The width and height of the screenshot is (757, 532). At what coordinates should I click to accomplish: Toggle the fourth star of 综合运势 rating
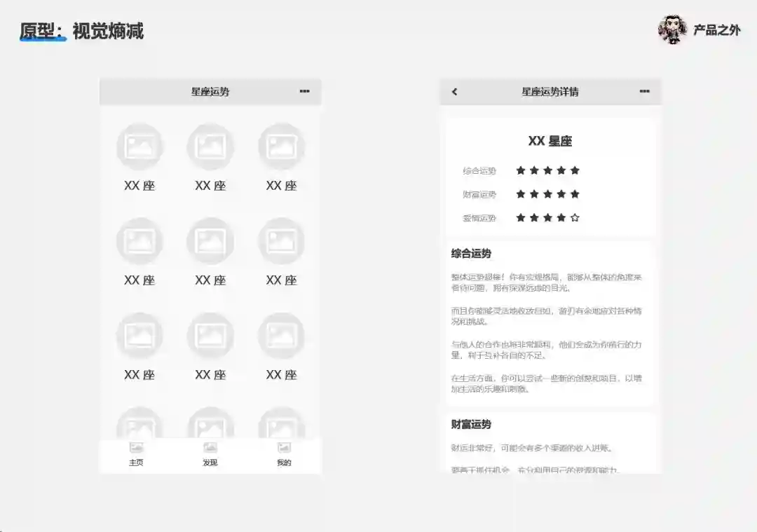[x=561, y=170]
